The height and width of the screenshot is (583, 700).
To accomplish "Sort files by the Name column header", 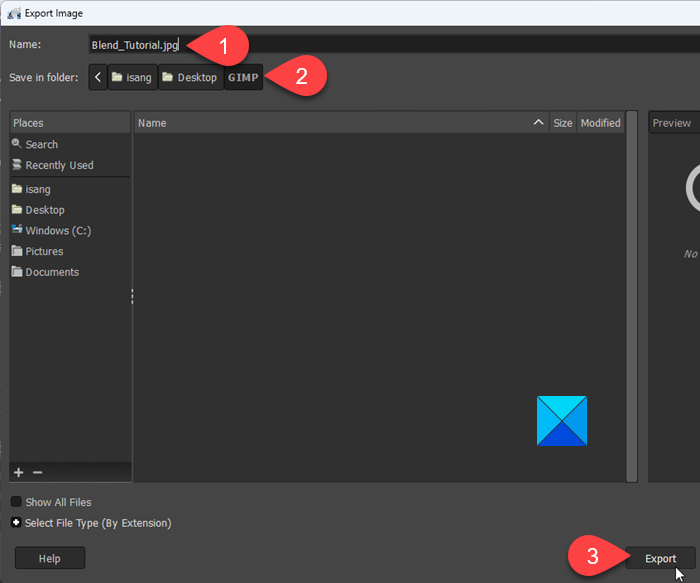I will [x=342, y=123].
